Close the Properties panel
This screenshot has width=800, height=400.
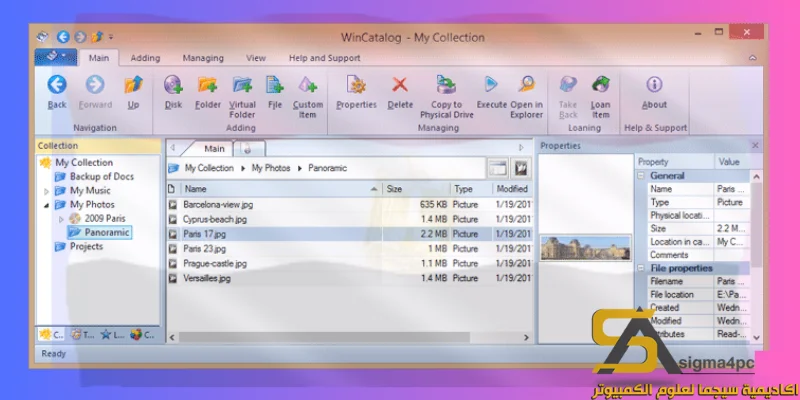click(756, 145)
